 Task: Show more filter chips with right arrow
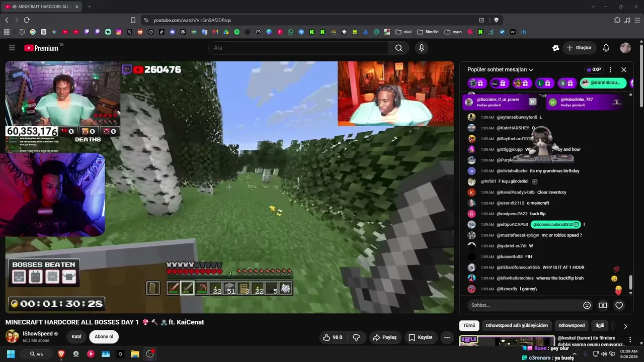(x=625, y=326)
